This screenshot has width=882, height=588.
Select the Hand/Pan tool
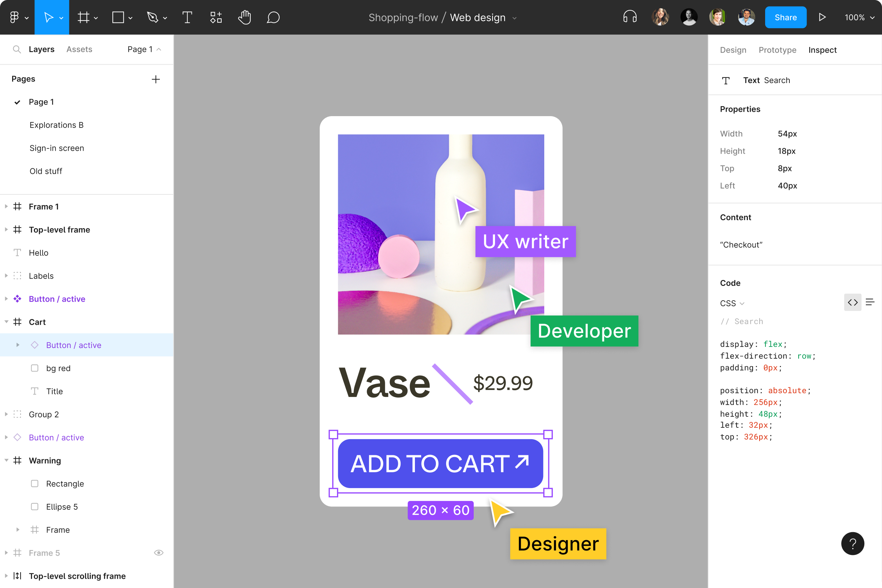(243, 17)
